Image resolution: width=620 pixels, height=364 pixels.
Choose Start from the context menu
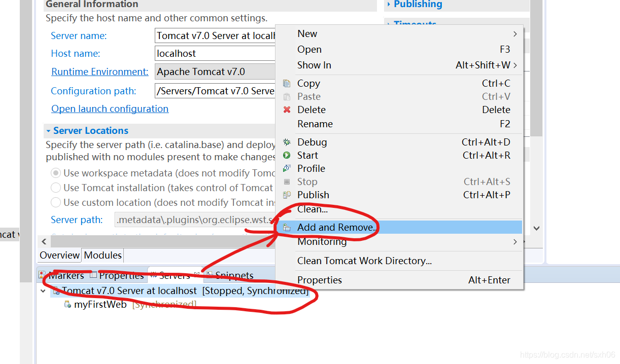tap(400, 155)
